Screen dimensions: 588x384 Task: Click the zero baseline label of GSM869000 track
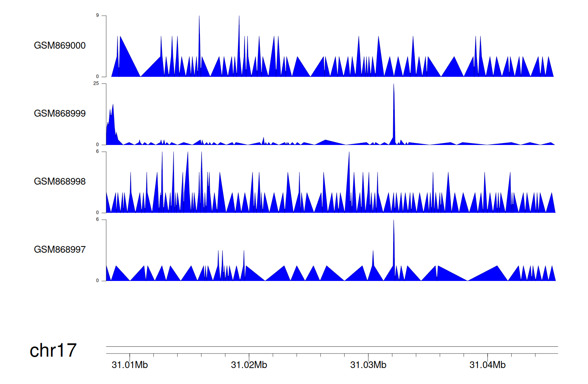98,77
